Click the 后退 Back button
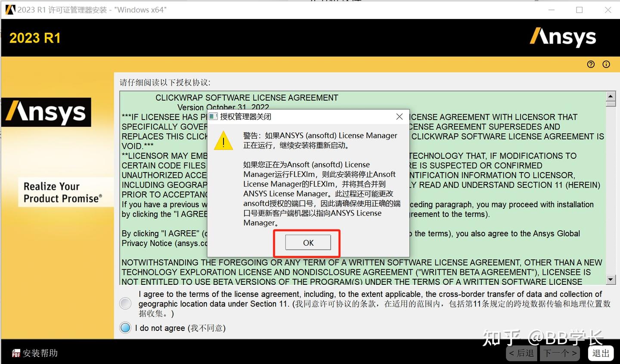The image size is (620, 364). (521, 353)
